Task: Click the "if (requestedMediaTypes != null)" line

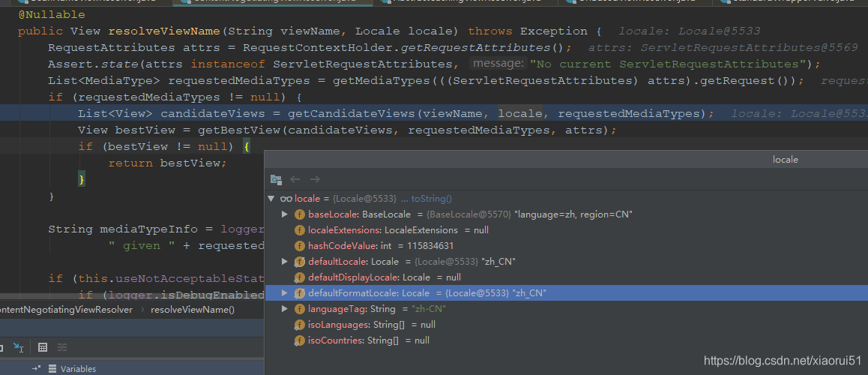Action: click(x=175, y=97)
